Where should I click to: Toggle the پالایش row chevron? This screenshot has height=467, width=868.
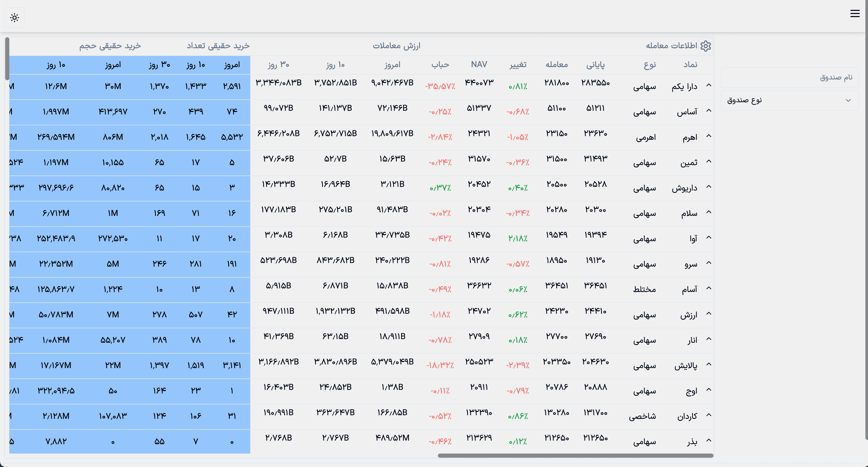click(709, 364)
